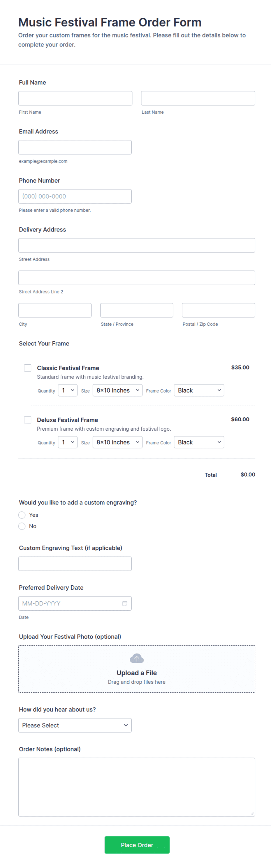Screen dimensions: 271x868
Task: Open Classic frame Quantity dropdown
Action: tap(68, 390)
